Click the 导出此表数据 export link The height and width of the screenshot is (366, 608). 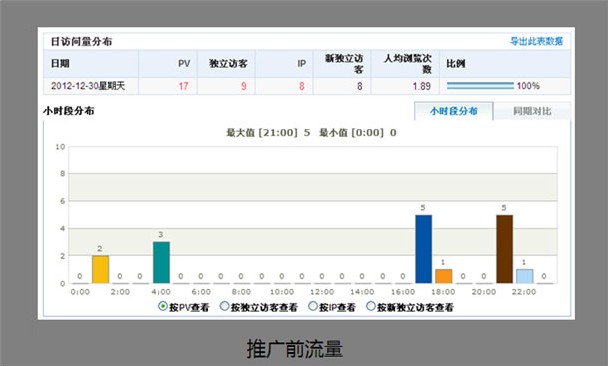pyautogui.click(x=536, y=41)
